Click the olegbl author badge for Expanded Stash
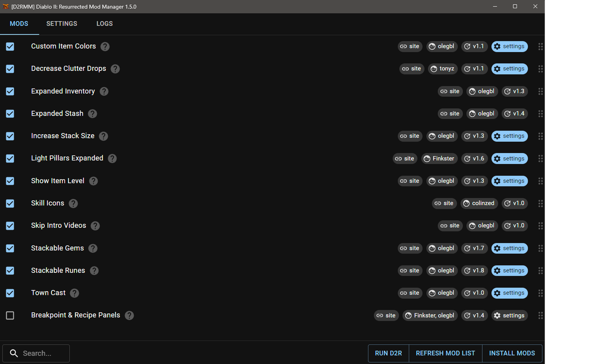The image size is (602, 364). point(482,113)
